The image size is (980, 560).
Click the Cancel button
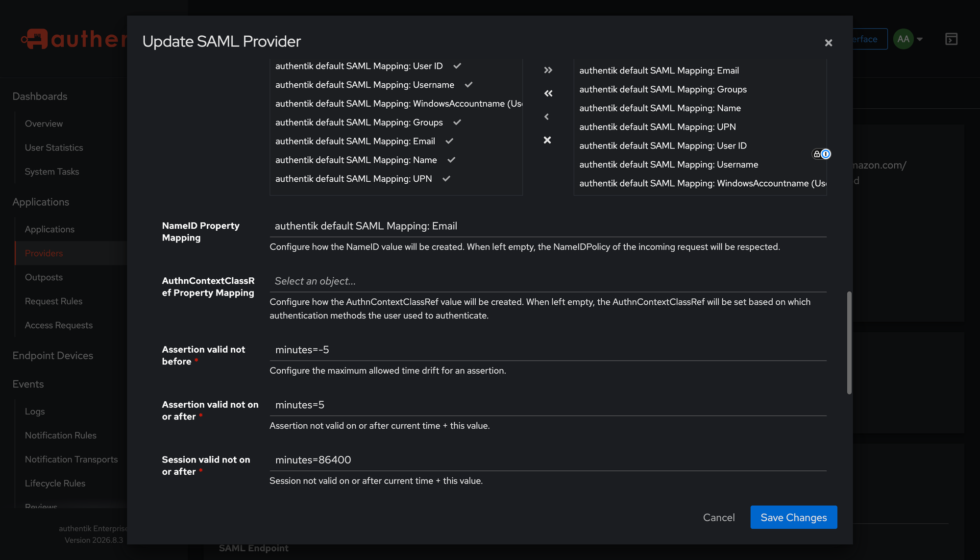pos(718,517)
